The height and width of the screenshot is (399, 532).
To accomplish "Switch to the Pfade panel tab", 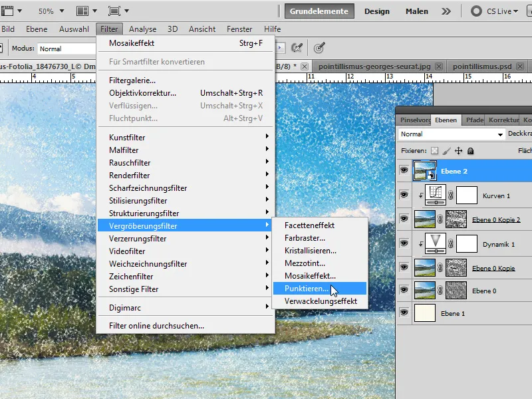I will pos(474,120).
